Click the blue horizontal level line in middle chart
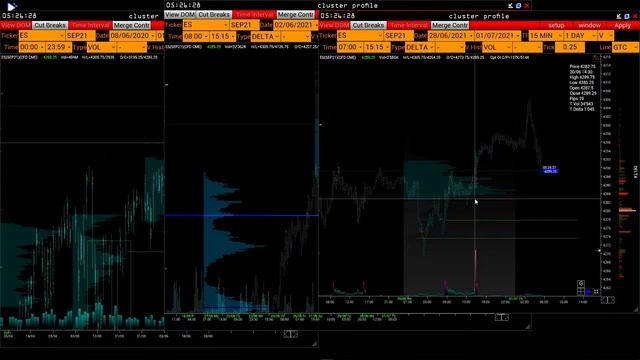The width and height of the screenshot is (640, 360). (241, 215)
